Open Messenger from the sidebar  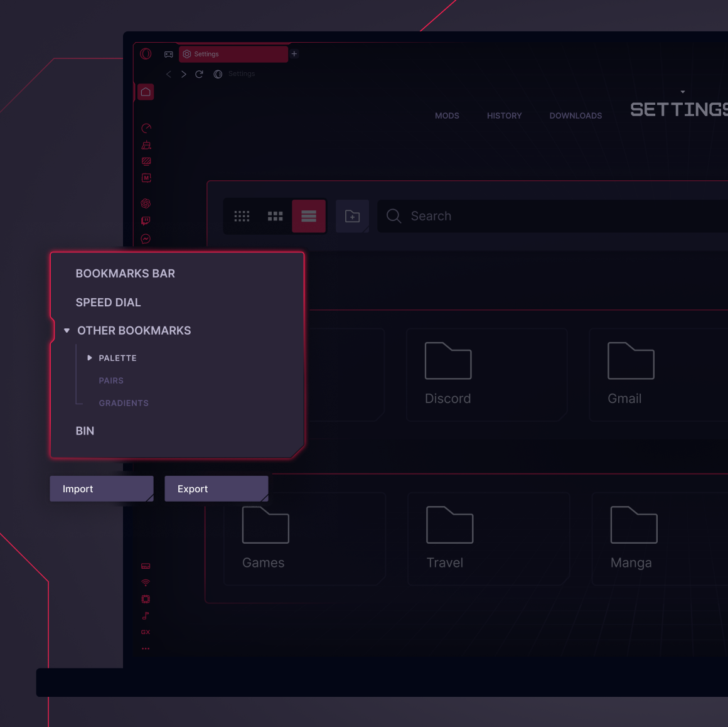pos(145,239)
